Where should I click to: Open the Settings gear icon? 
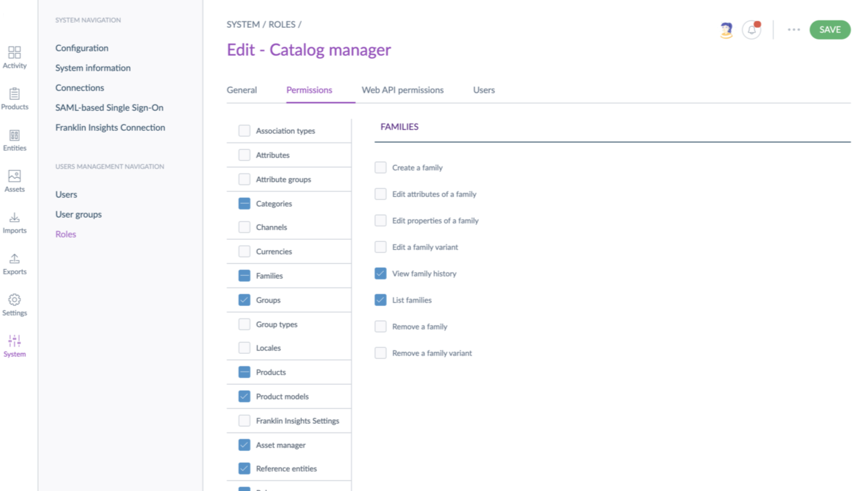pos(15,300)
